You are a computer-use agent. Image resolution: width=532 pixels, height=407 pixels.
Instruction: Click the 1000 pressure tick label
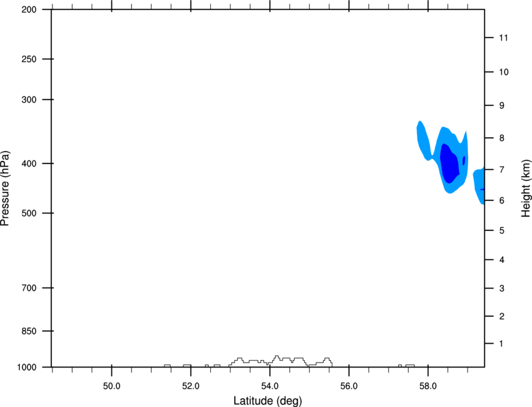tap(26, 368)
